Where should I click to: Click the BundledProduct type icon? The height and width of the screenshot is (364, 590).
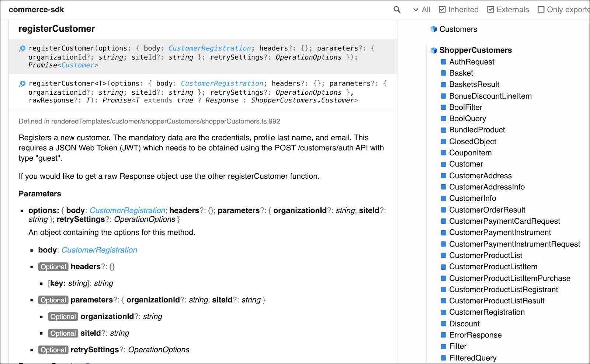tap(444, 130)
